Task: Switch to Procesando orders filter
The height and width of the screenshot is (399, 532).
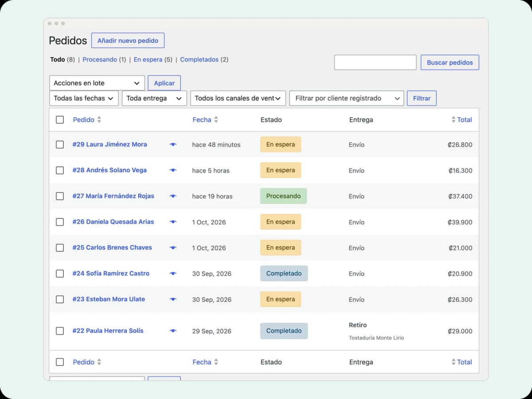Action: click(x=100, y=59)
